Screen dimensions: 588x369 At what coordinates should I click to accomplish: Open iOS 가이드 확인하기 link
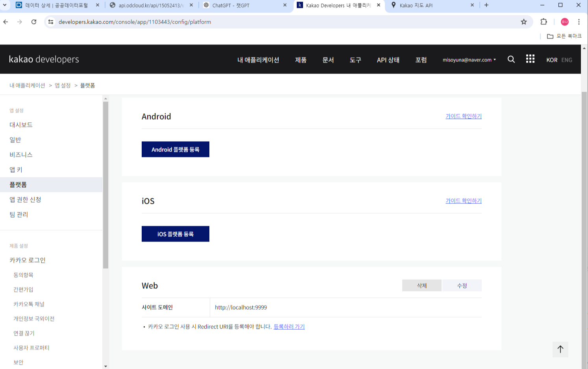[464, 201]
